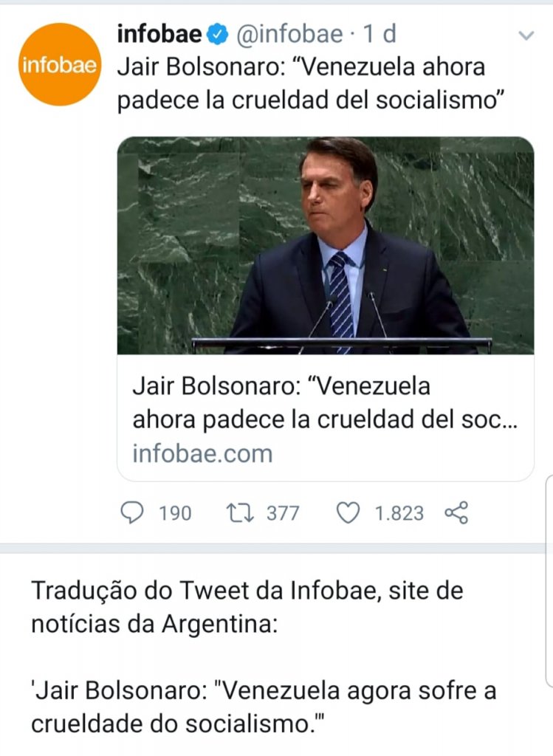Image resolution: width=553 pixels, height=756 pixels.
Task: Click the 1 d timestamp
Action: pos(379,34)
